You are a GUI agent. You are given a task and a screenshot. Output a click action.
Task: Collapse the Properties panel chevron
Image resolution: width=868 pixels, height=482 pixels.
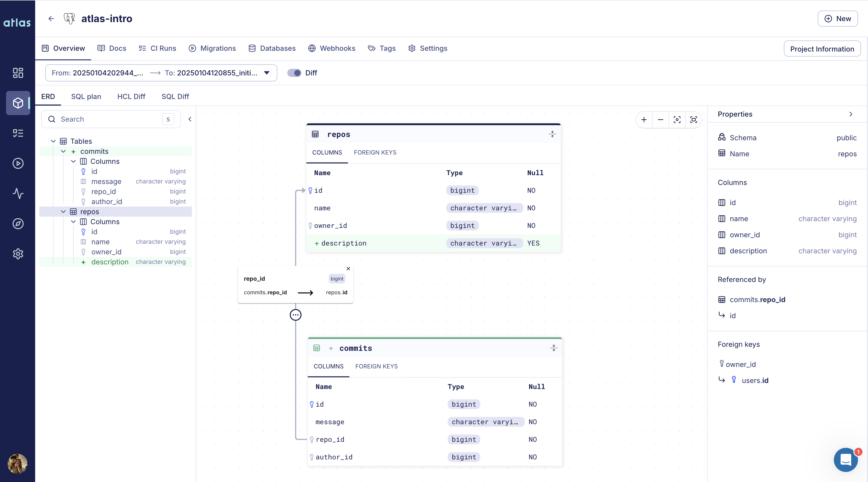[x=850, y=114]
